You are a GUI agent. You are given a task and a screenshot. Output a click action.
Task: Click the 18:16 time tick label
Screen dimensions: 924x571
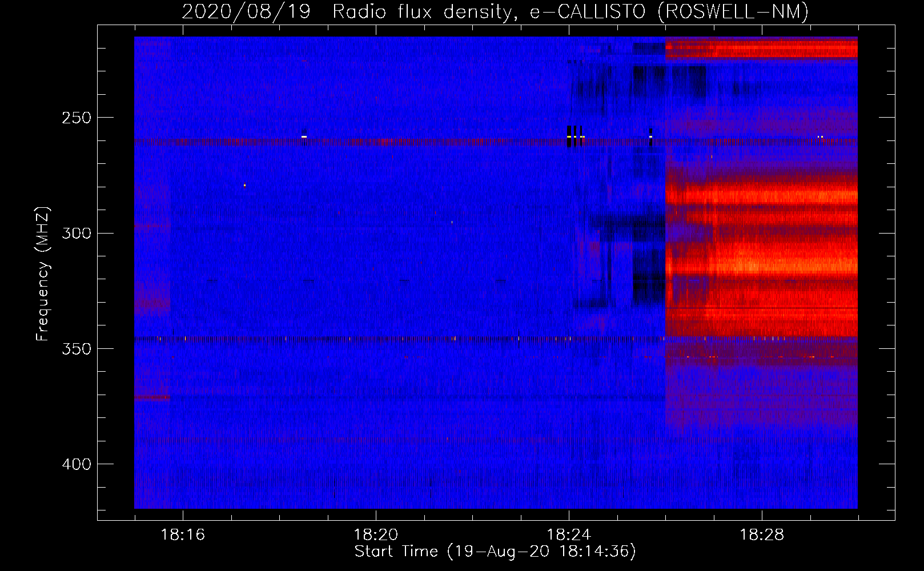(183, 535)
